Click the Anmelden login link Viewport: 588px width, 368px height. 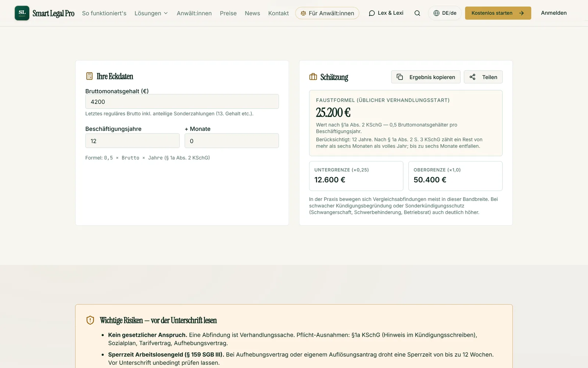tap(554, 13)
